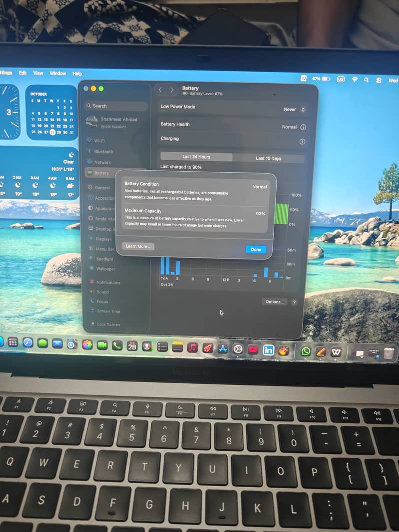The image size is (399, 532).
Task: Open the LinkedIn app in Dock
Action: pos(268,350)
